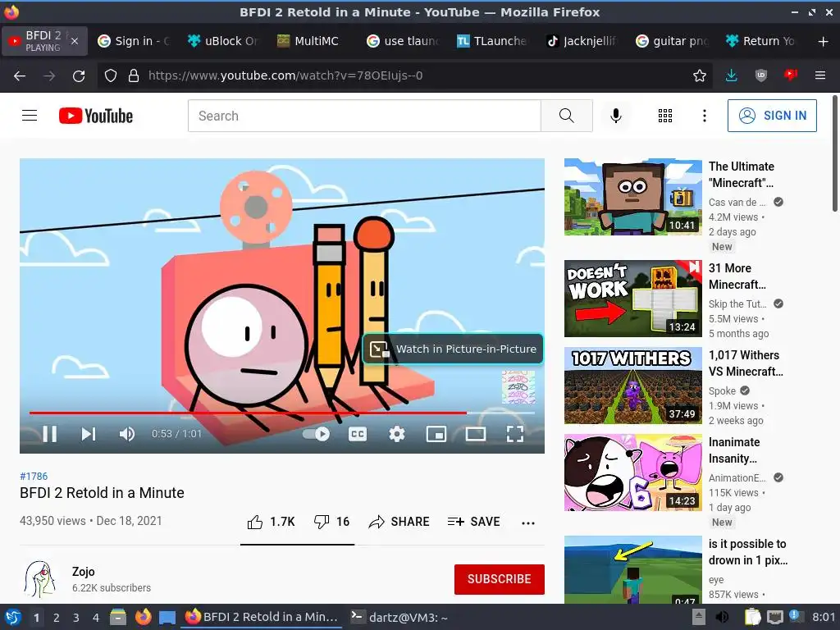Switch to the uBlock Origin tab

(x=223, y=41)
